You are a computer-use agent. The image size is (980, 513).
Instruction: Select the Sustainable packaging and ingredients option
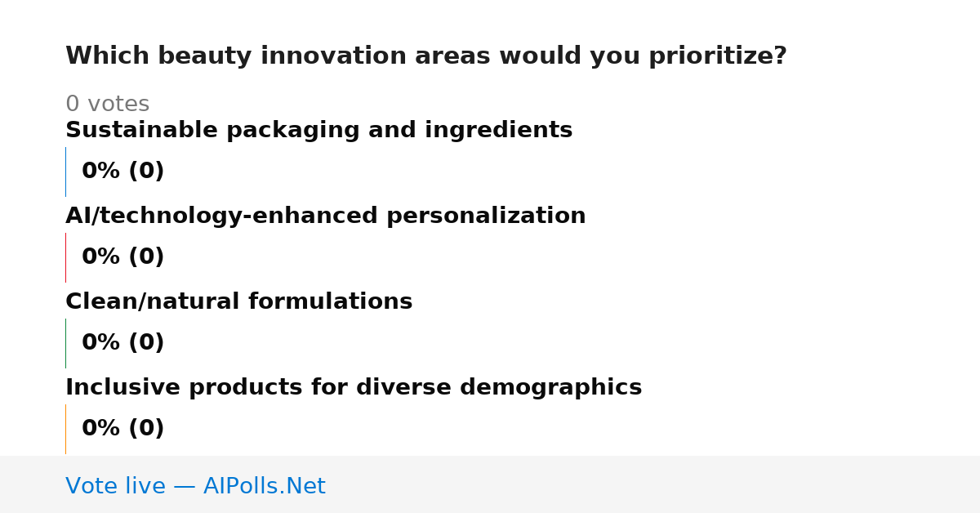click(318, 131)
